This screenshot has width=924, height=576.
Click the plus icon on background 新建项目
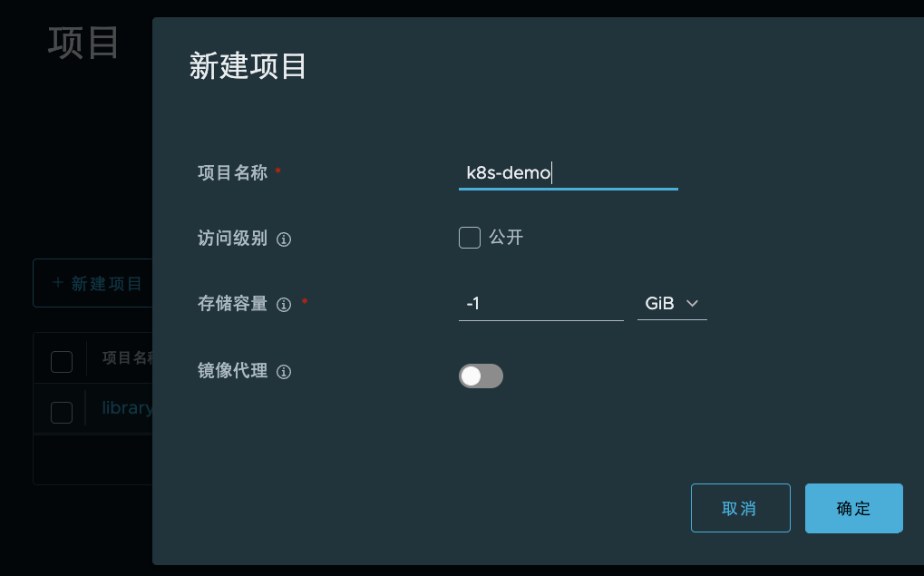pyautogui.click(x=58, y=283)
